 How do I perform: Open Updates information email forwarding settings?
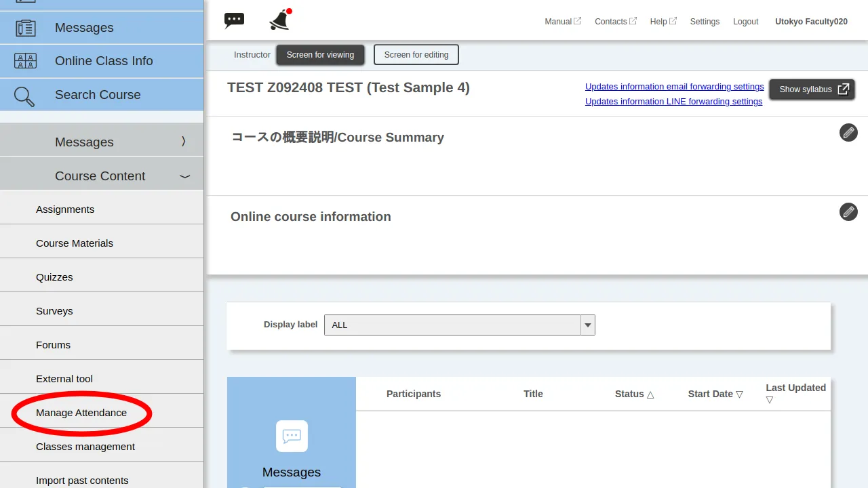(674, 87)
